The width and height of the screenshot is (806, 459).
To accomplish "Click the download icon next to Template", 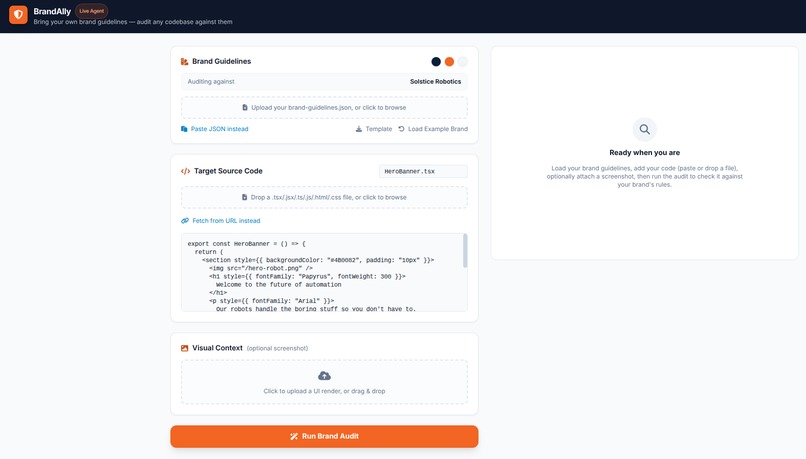I will pyautogui.click(x=359, y=129).
